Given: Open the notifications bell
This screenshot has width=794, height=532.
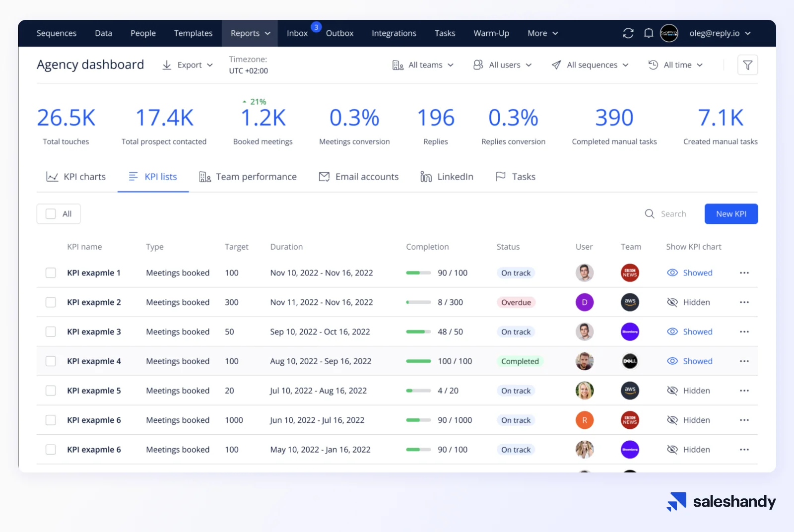Looking at the screenshot, I should (648, 33).
